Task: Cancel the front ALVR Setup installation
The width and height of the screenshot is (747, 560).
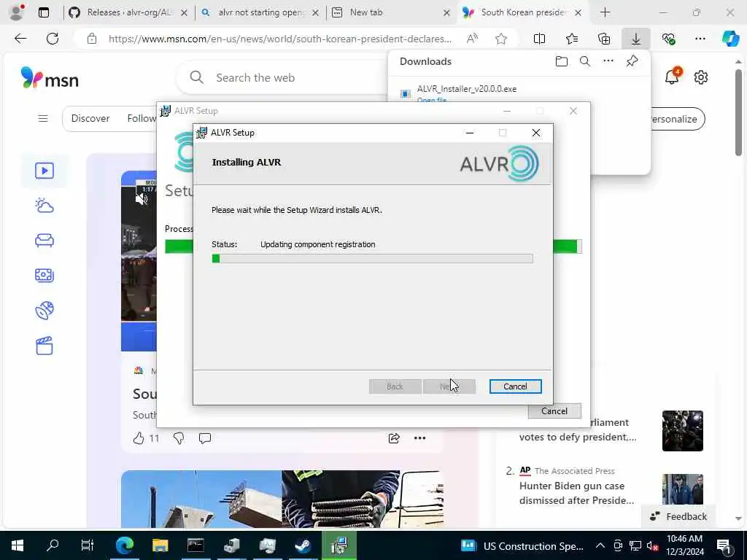Action: [515, 386]
